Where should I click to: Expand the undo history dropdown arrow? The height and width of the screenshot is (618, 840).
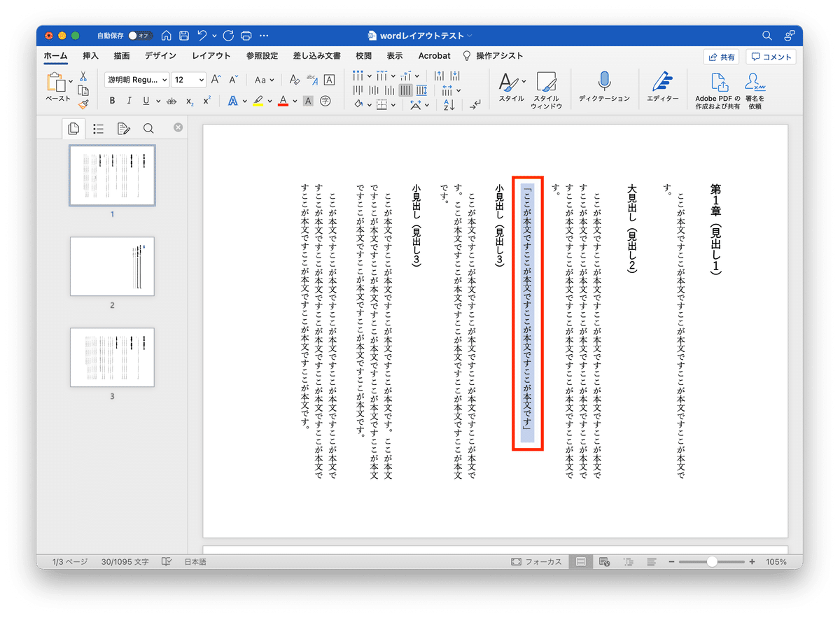point(213,35)
